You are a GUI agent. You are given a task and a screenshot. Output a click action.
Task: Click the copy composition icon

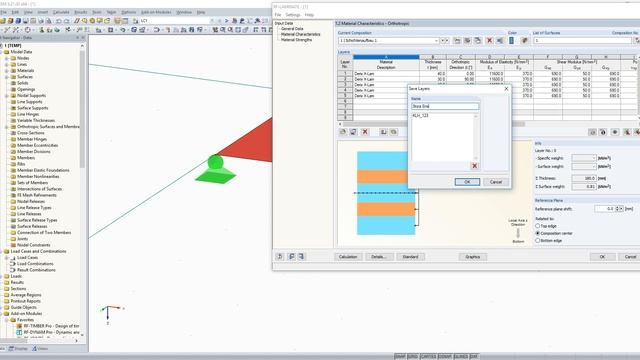tap(477, 40)
